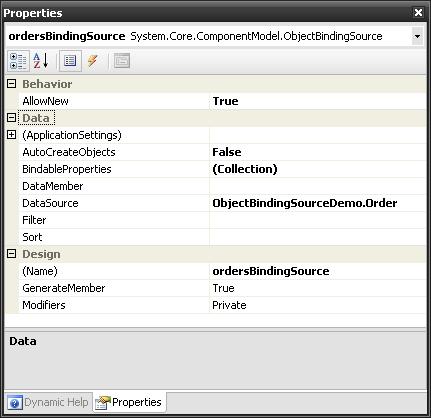Click the (Collection) value
The height and width of the screenshot is (418, 431).
coord(245,169)
